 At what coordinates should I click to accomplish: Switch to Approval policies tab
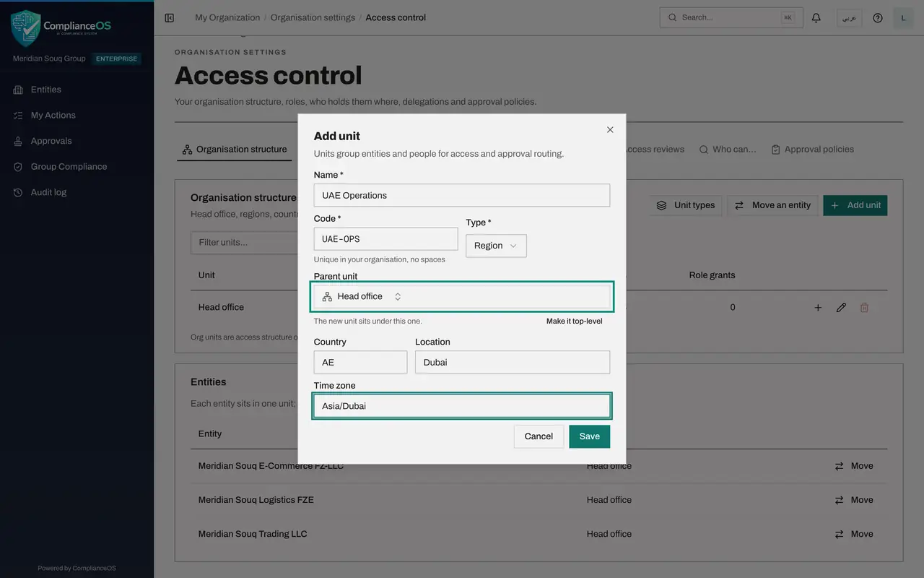(812, 150)
